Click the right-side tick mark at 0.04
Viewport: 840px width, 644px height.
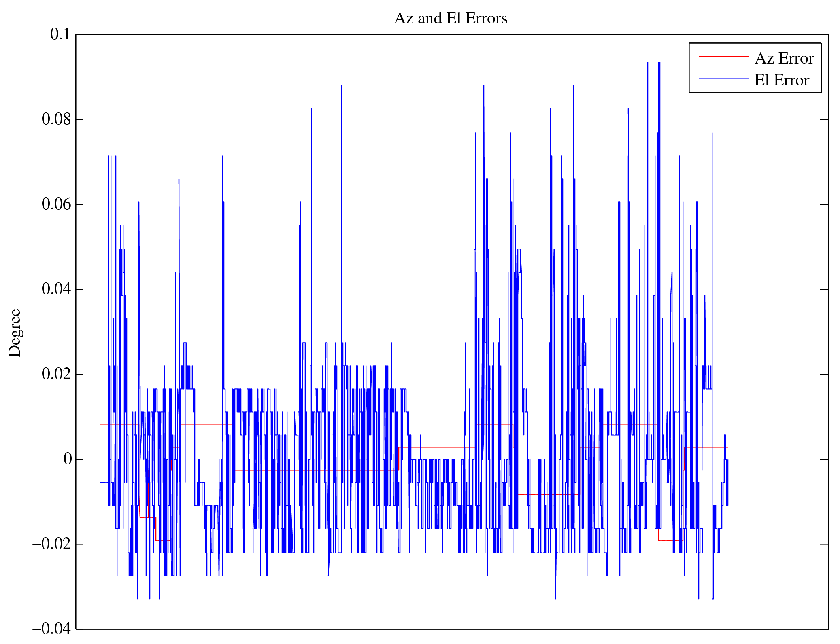click(x=824, y=290)
